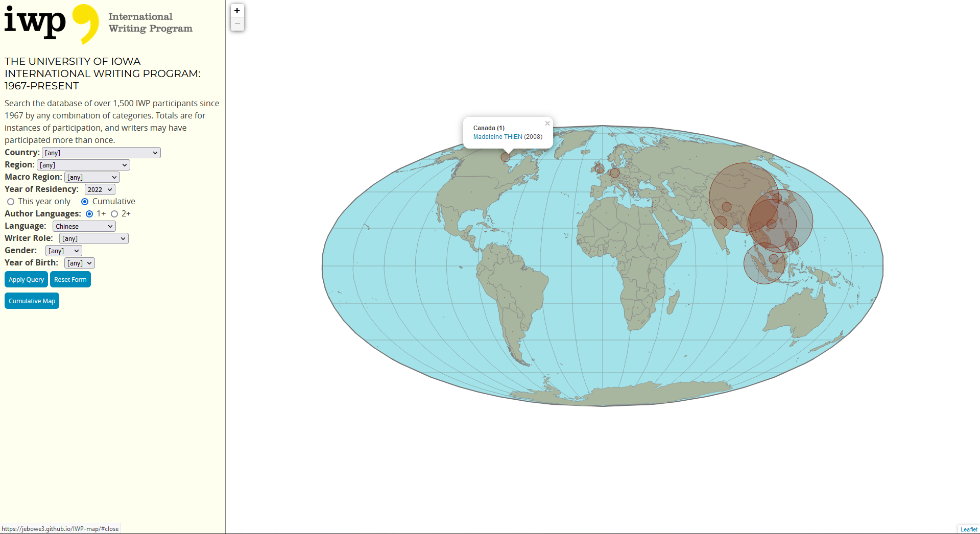Image resolution: width=980 pixels, height=534 pixels.
Task: Select the This year only option
Action: (x=11, y=202)
